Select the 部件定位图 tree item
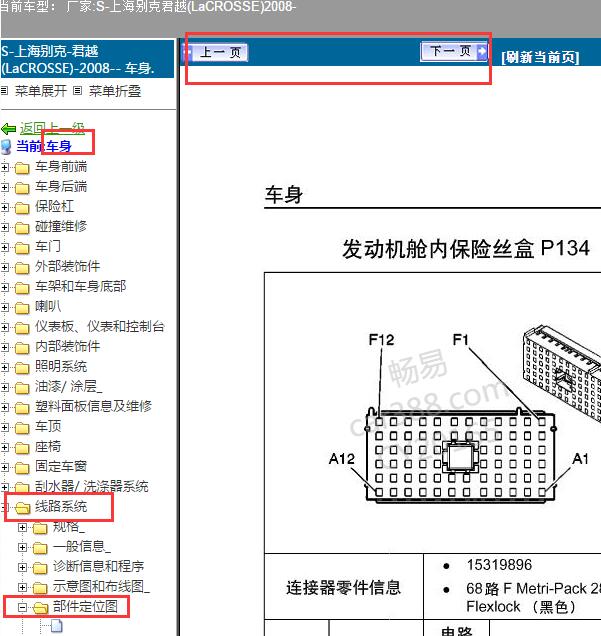Screen dimensions: 601x636 coord(85,606)
